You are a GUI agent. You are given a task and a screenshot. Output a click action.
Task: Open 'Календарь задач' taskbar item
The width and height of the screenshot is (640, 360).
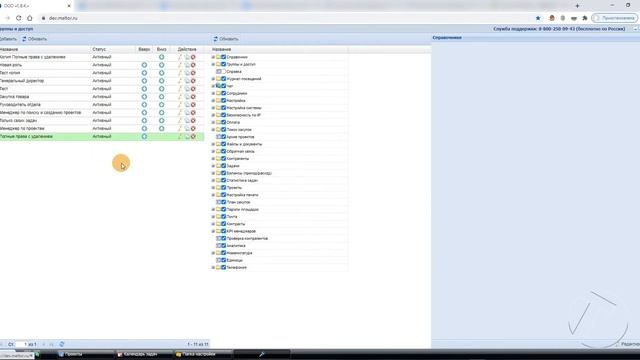(x=144, y=354)
